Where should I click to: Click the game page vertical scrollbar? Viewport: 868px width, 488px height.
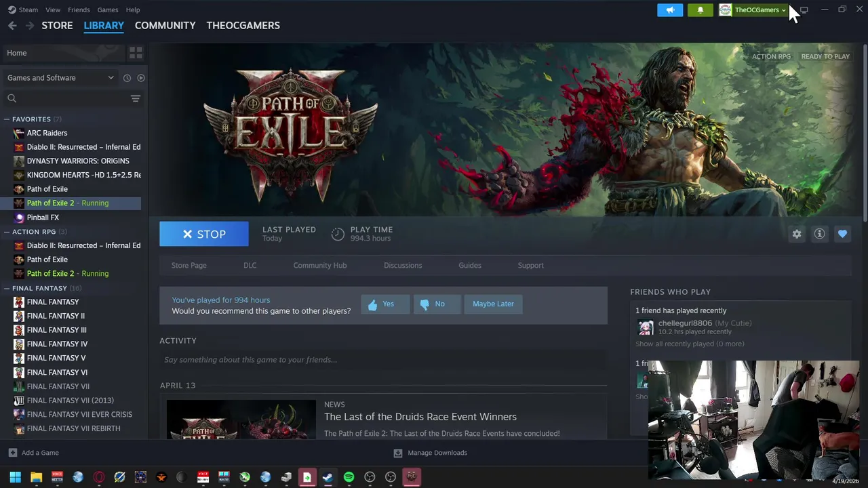(x=865, y=132)
